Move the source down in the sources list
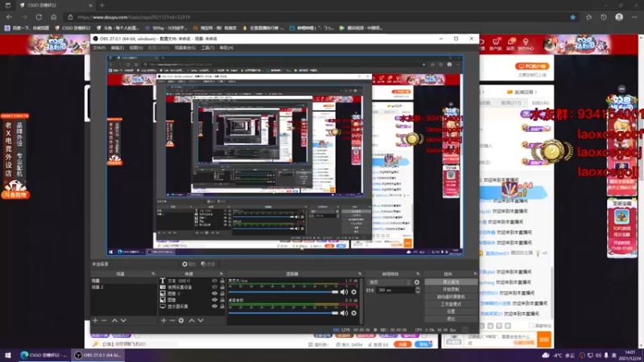 [x=200, y=320]
